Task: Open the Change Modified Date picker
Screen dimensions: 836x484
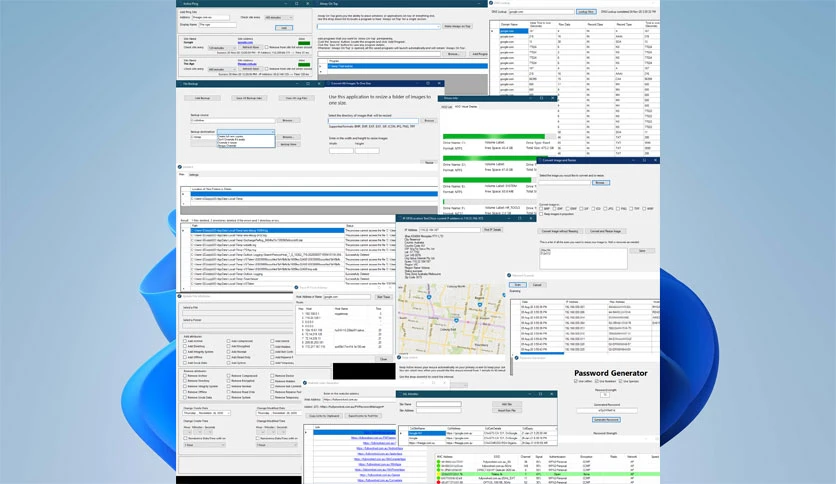Action: point(279,413)
